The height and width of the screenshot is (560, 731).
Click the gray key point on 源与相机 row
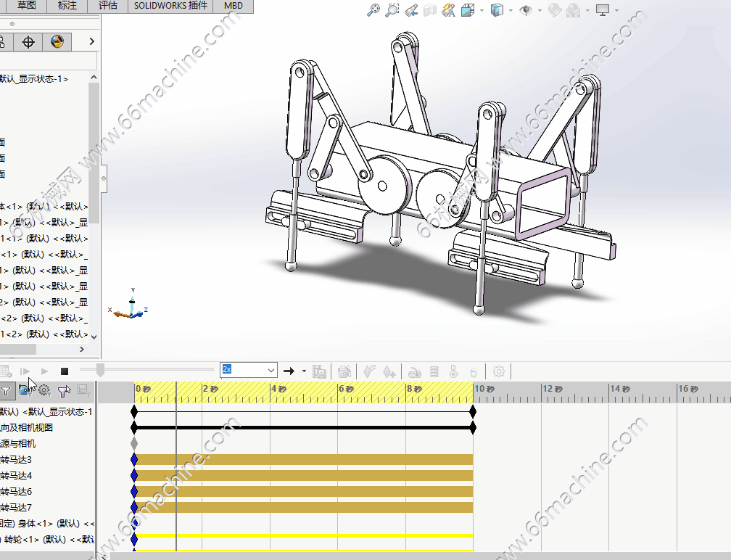coord(134,443)
